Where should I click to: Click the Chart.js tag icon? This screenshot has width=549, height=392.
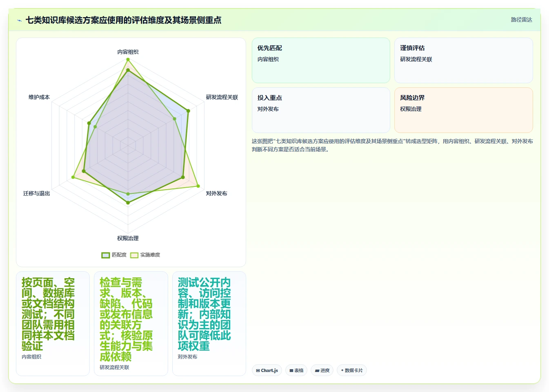pos(258,370)
